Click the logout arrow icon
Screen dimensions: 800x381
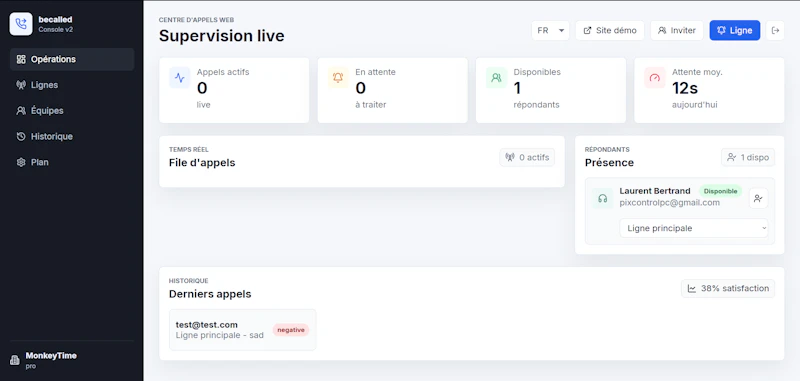pyautogui.click(x=776, y=31)
